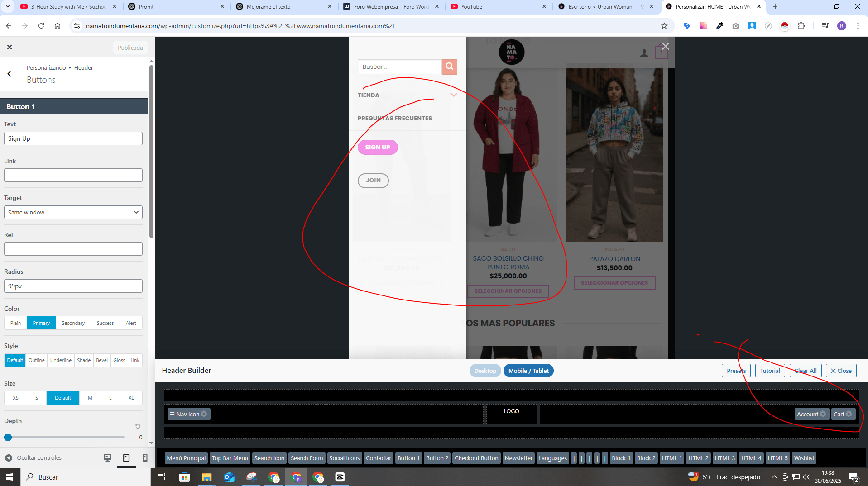This screenshot has width=868, height=486.
Task: Select Success color option
Action: coord(105,323)
